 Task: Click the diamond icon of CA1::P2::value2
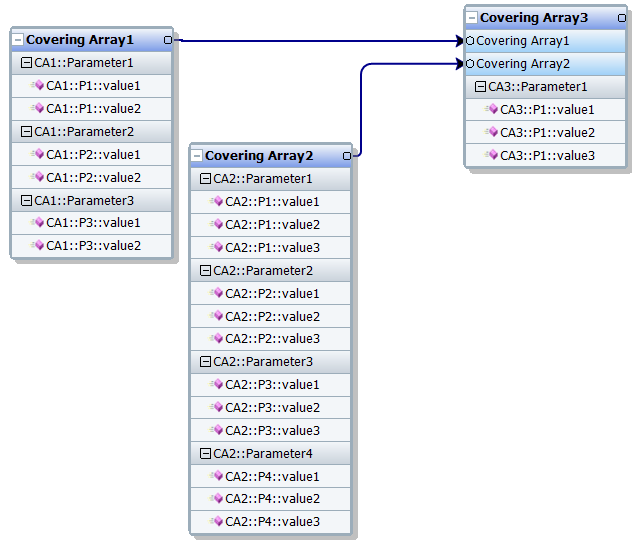(38, 177)
